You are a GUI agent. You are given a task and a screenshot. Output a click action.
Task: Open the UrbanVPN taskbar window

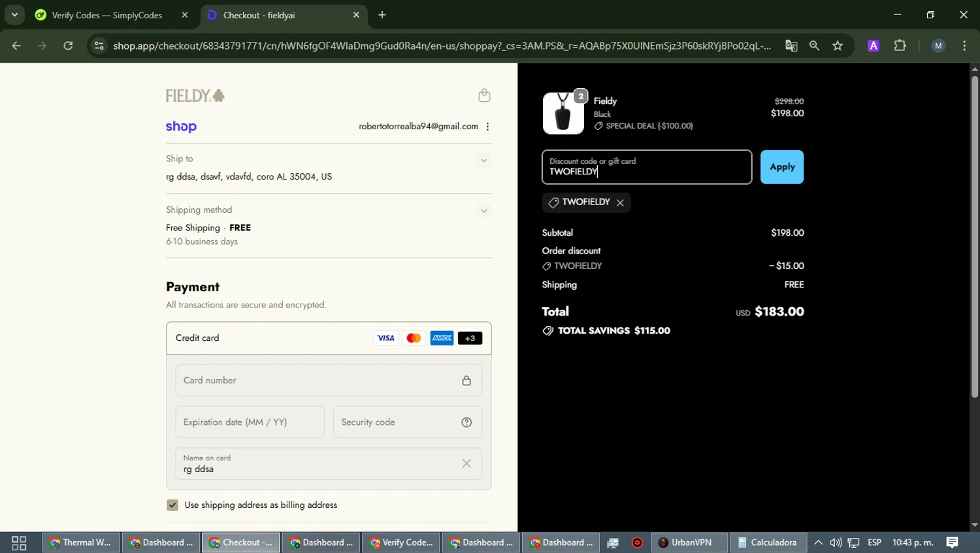point(690,543)
